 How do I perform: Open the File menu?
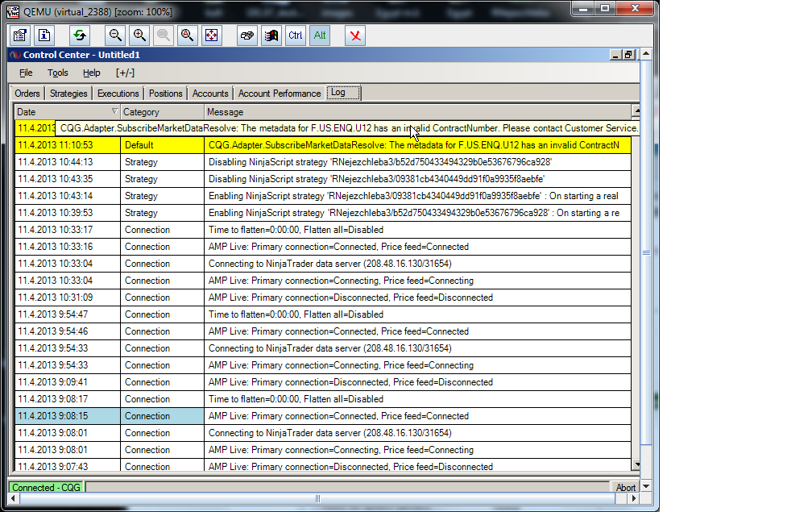(x=26, y=73)
